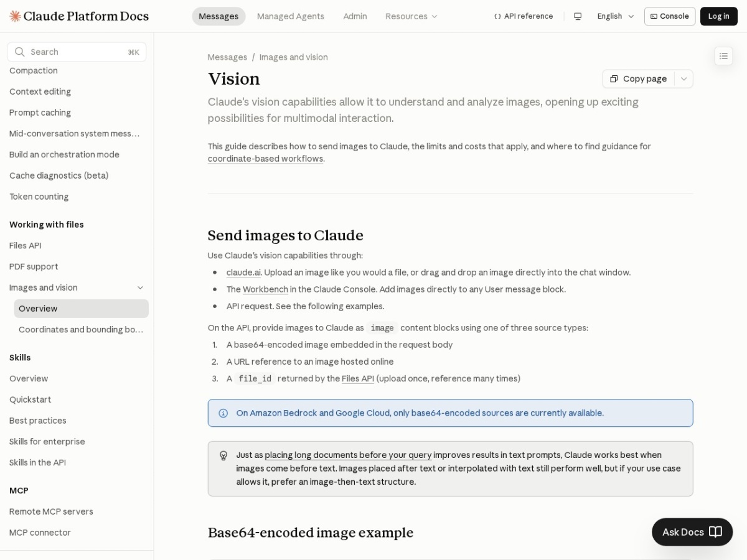Image resolution: width=747 pixels, height=560 pixels.
Task: Click the search magnifier icon
Action: point(20,52)
